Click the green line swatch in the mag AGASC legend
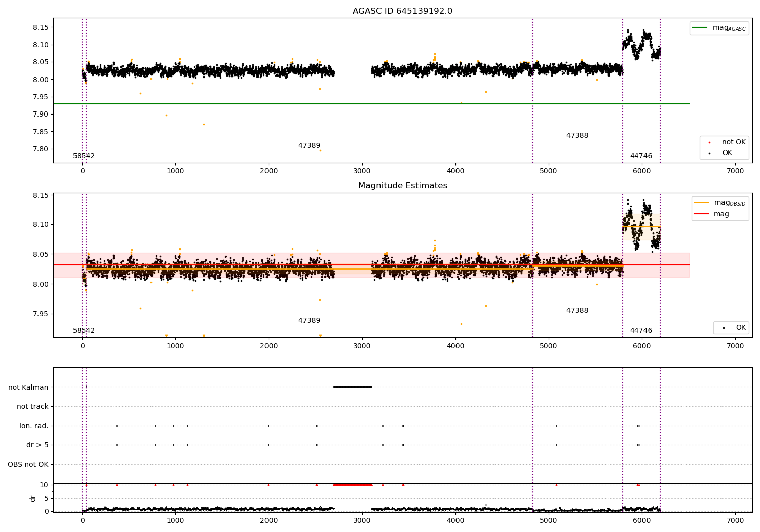The height and width of the screenshot is (532, 760). pos(700,28)
